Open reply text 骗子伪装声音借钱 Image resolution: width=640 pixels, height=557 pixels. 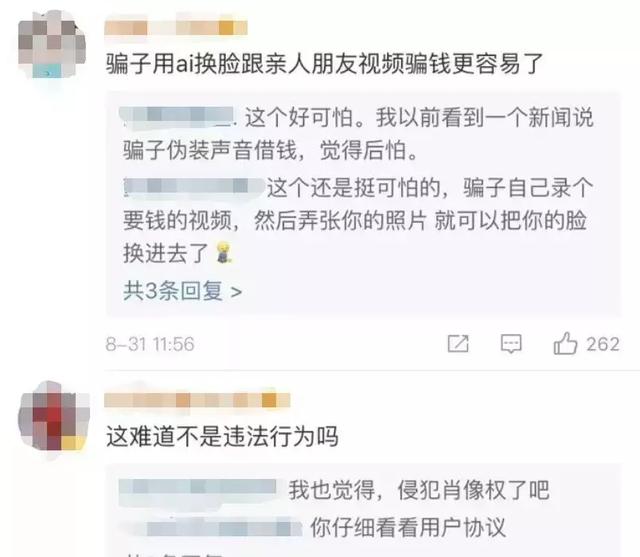[211, 151]
